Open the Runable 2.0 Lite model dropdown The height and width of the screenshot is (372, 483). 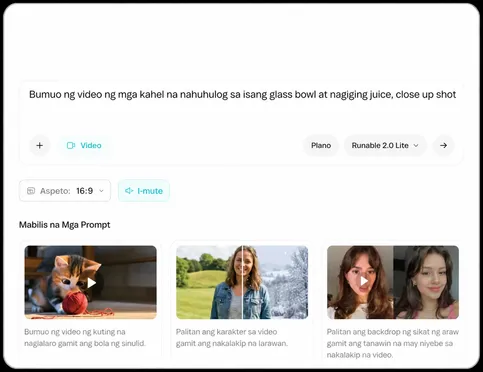(385, 145)
